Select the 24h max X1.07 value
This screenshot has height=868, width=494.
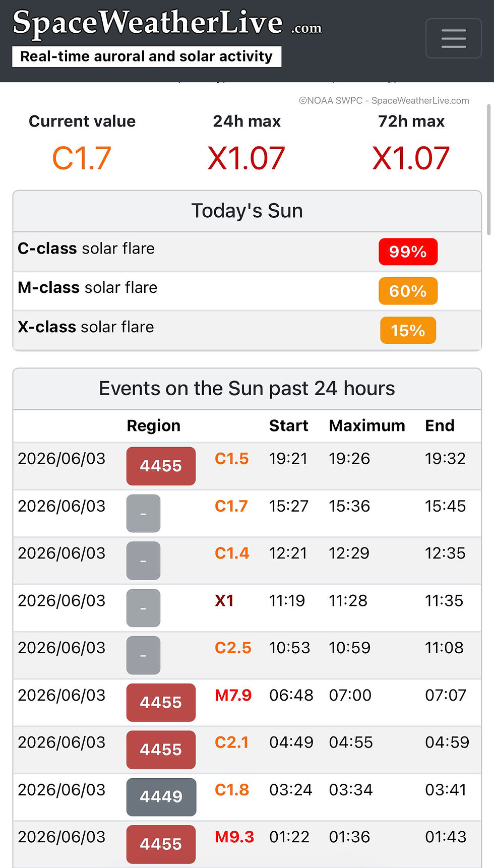(246, 158)
